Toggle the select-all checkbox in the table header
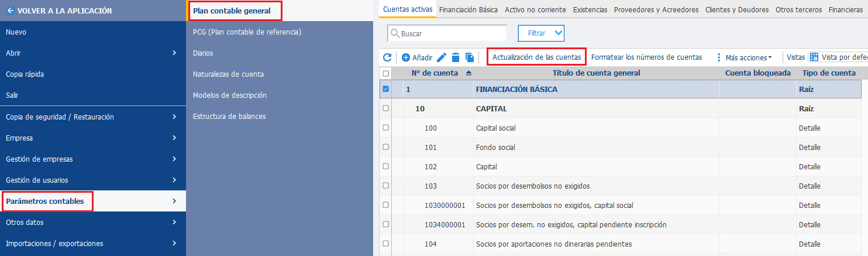Screen dimensions: 868x256 385,73
